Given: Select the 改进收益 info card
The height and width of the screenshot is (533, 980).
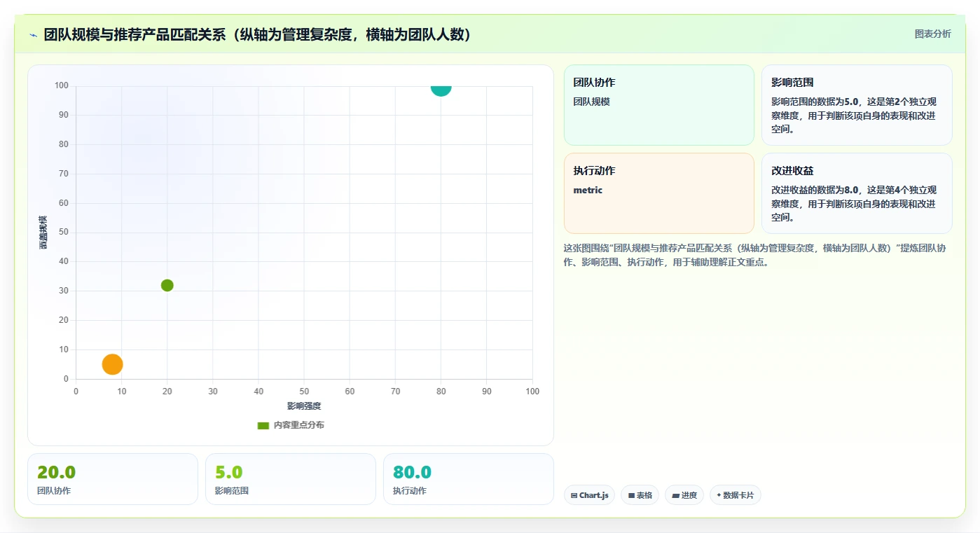Looking at the screenshot, I should (857, 193).
